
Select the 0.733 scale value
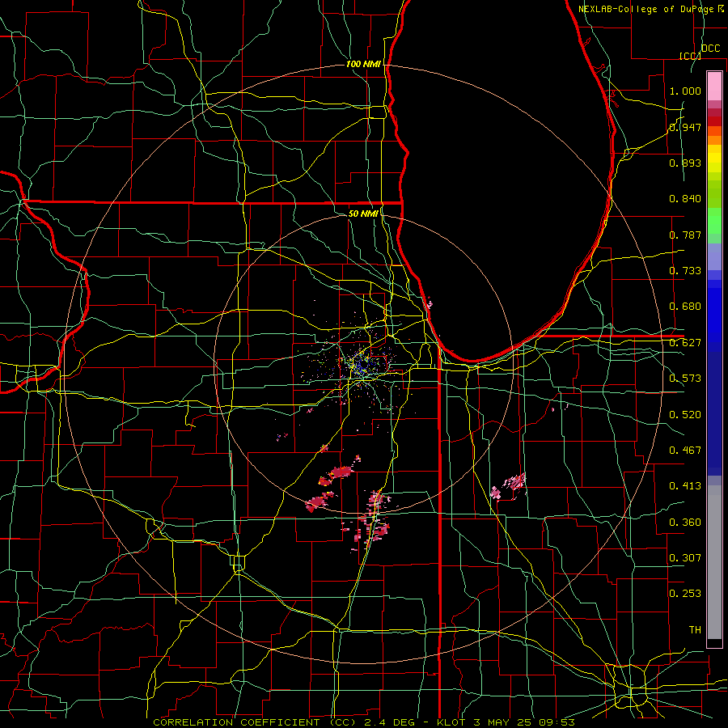tap(685, 271)
